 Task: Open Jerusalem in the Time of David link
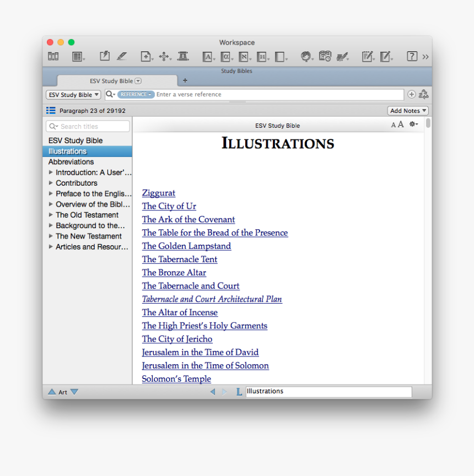click(x=200, y=352)
